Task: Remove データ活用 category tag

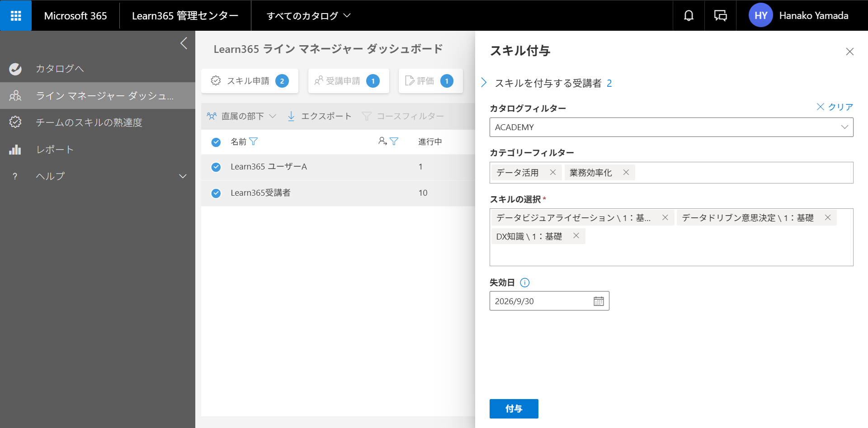Action: point(552,172)
